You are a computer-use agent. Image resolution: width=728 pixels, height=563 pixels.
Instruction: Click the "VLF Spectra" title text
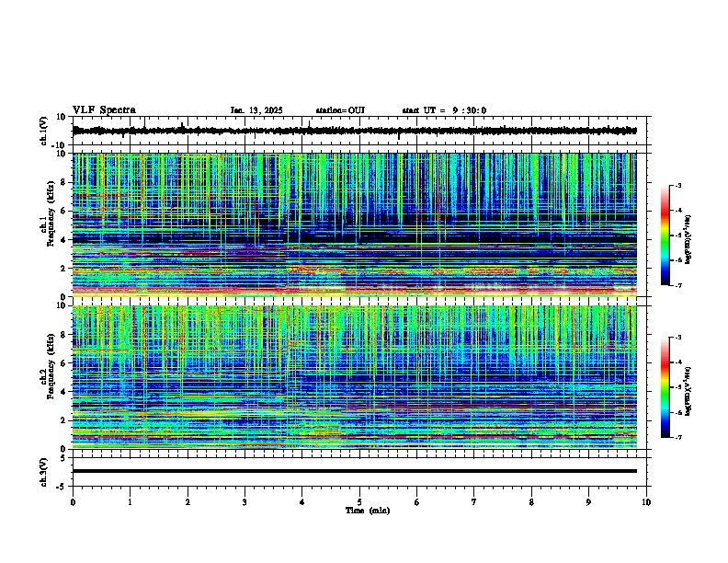(104, 110)
